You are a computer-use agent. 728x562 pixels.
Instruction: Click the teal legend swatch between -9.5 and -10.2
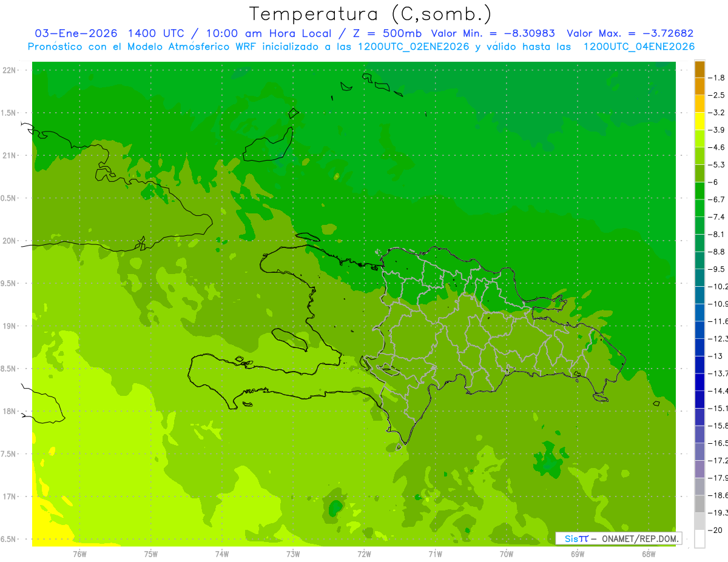(699, 278)
